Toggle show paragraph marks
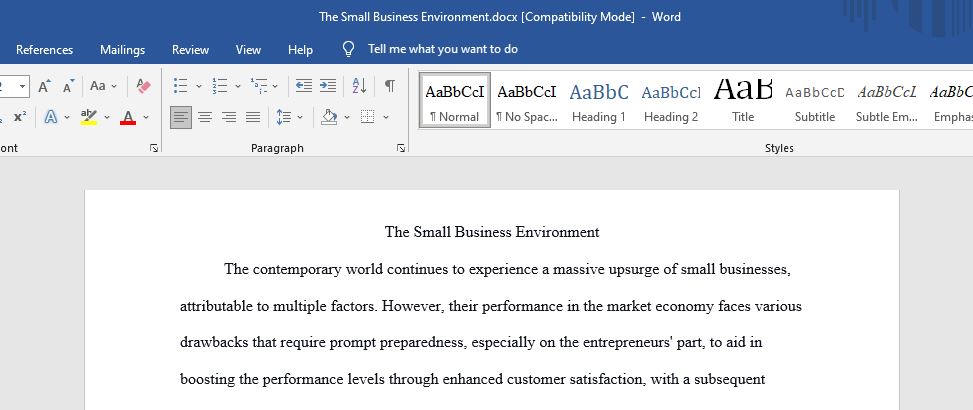Viewport: 973px width, 410px height. (390, 86)
